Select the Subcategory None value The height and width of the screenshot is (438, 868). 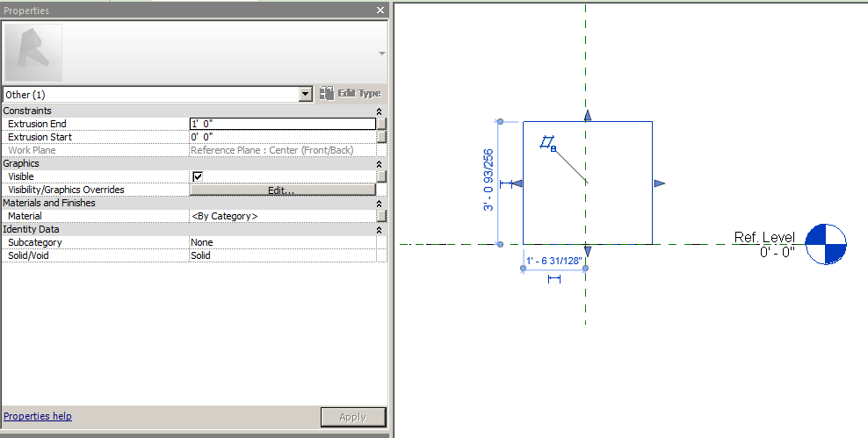point(282,242)
